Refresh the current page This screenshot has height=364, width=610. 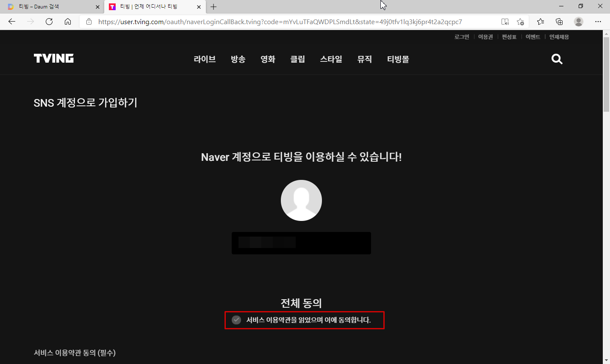pyautogui.click(x=49, y=22)
